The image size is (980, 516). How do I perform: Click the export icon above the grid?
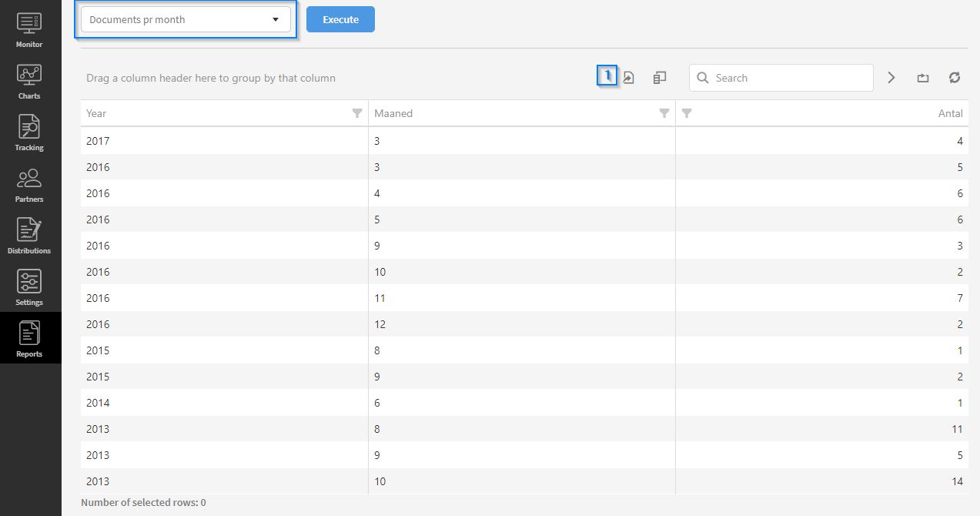pyautogui.click(x=628, y=78)
